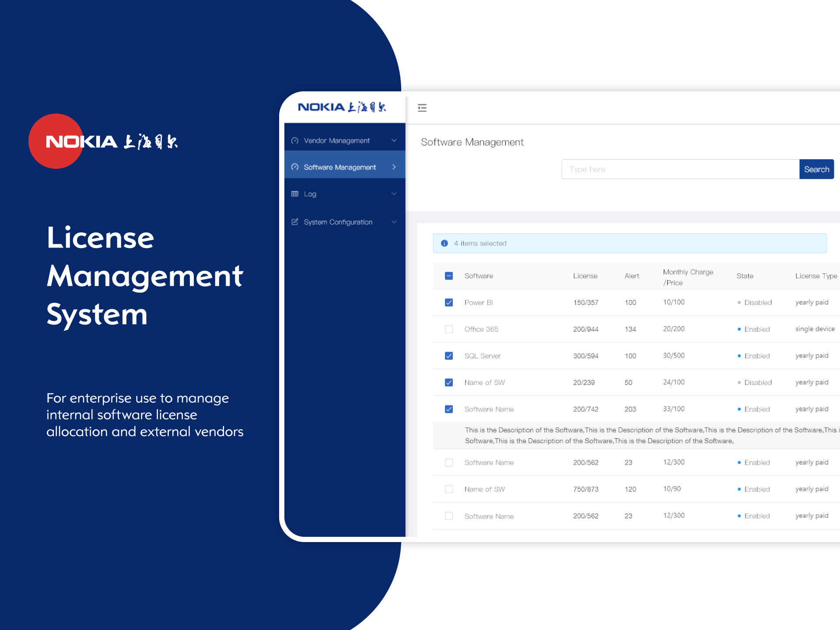Click the SQL Server software name
Screen dimensions: 840x630
coord(482,356)
